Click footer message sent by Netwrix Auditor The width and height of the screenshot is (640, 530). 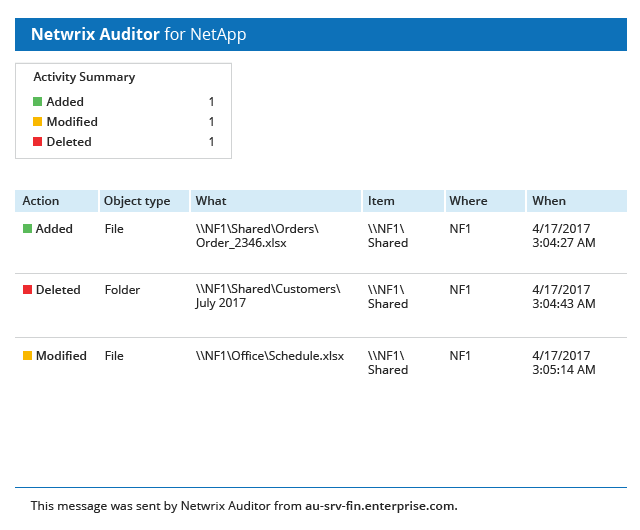click(244, 506)
